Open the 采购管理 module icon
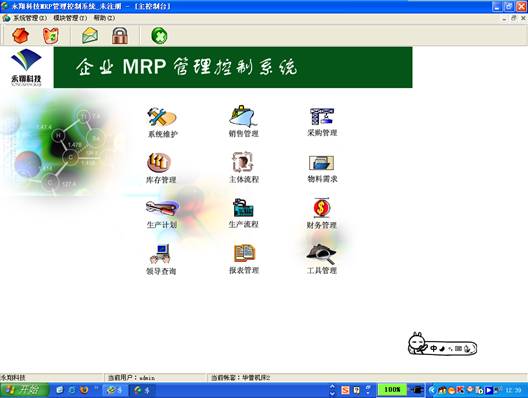The image size is (528, 398). [x=322, y=117]
